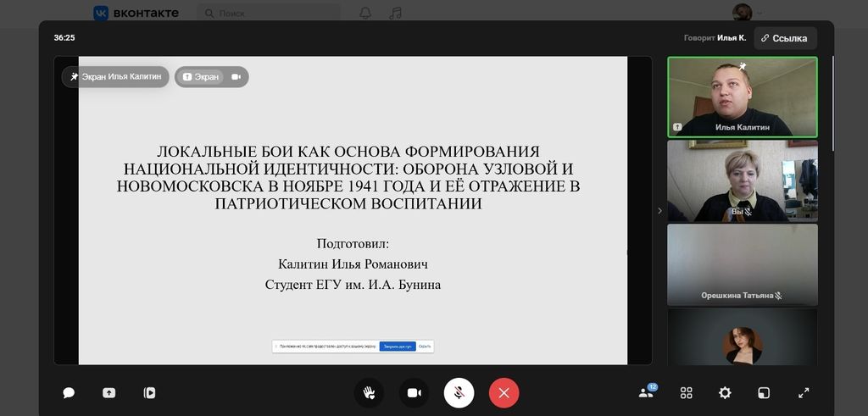End the call with red button

click(504, 393)
